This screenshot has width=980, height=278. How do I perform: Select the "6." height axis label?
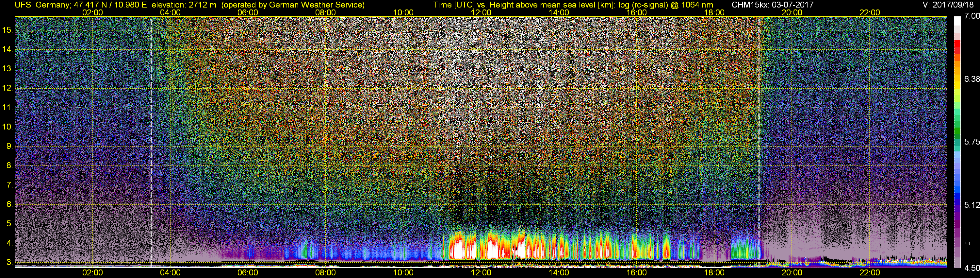coord(9,204)
